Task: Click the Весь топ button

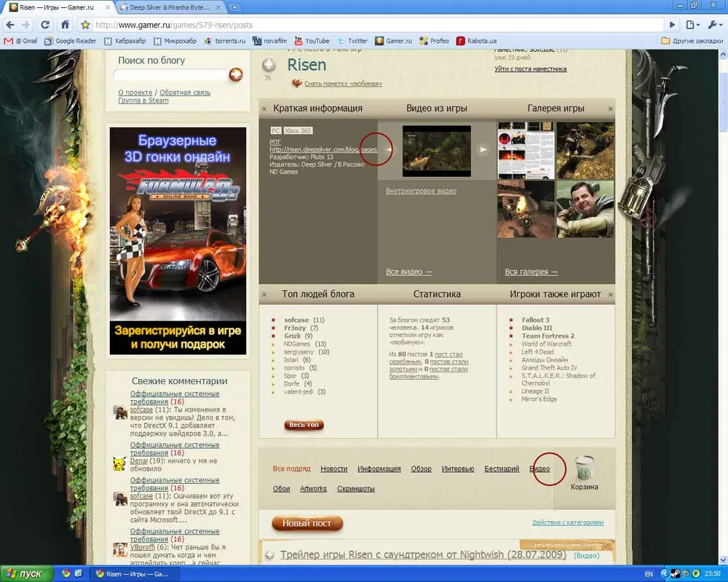Action: [x=304, y=425]
